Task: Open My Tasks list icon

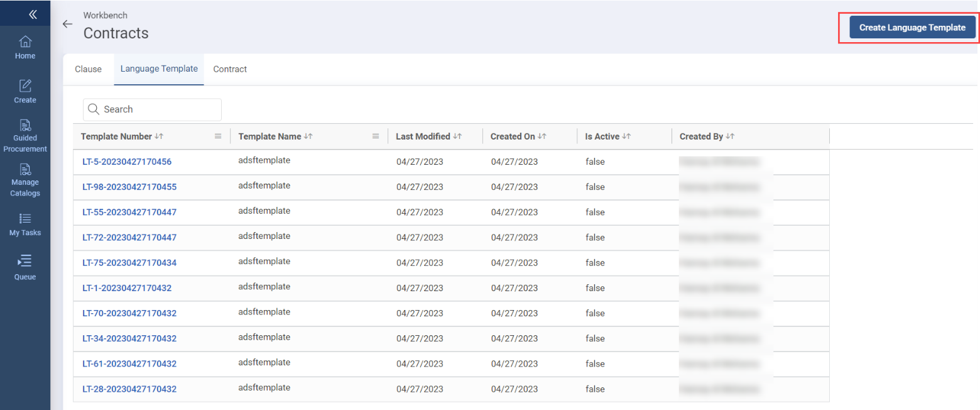Action: pyautogui.click(x=25, y=219)
